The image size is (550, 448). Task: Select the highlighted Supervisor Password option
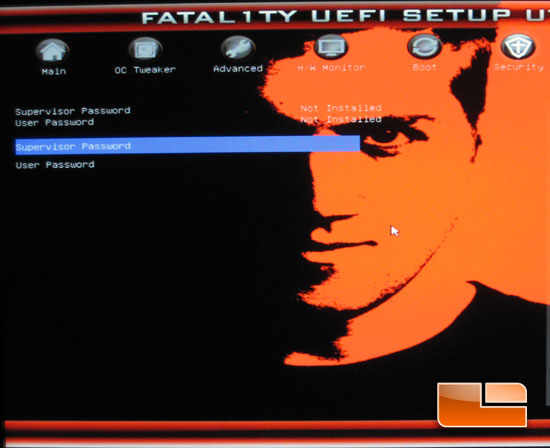point(188,145)
